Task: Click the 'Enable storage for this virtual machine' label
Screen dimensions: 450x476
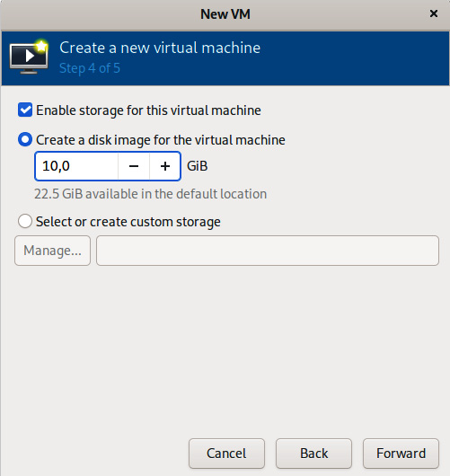Action: [x=148, y=110]
